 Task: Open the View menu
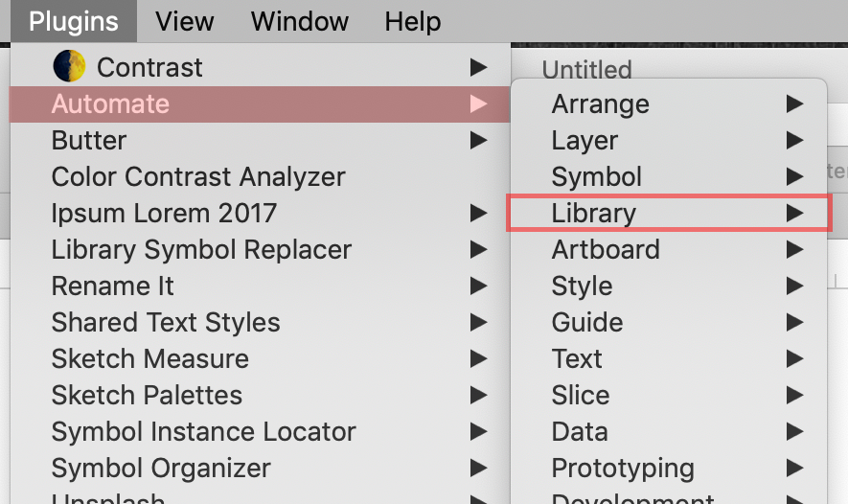pos(184,21)
